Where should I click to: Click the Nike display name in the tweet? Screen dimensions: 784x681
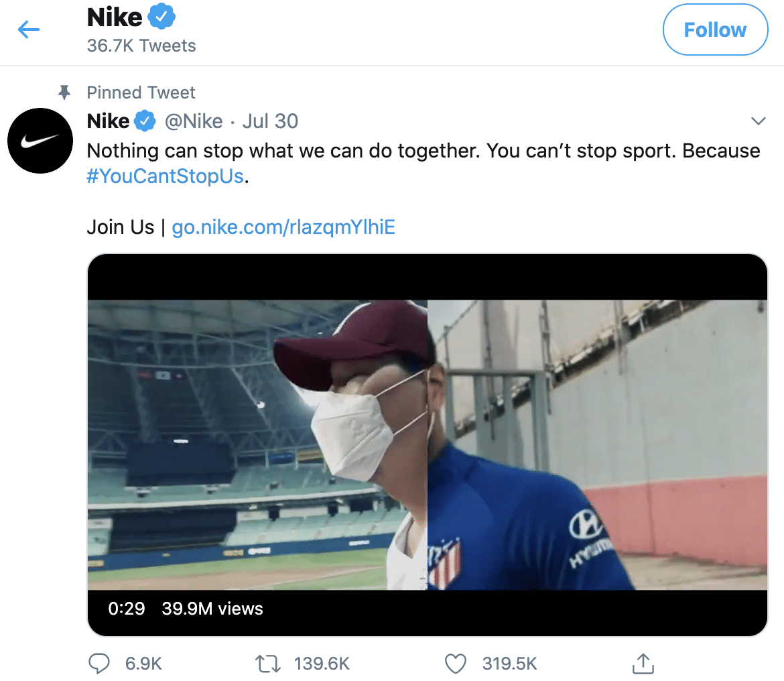coord(108,121)
